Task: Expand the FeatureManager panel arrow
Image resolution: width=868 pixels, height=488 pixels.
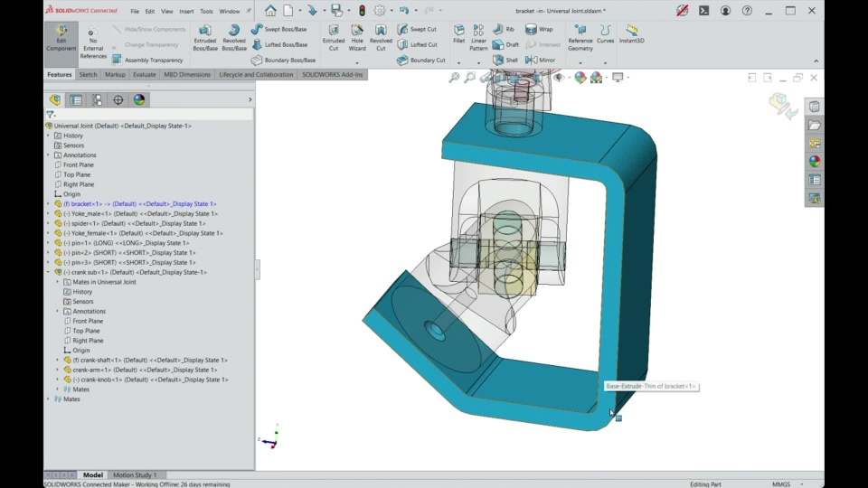Action: point(250,99)
